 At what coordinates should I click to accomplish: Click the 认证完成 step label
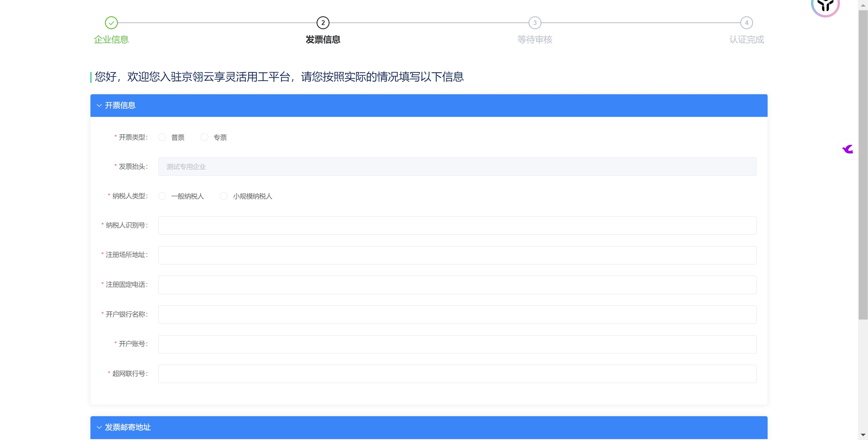pyautogui.click(x=746, y=40)
